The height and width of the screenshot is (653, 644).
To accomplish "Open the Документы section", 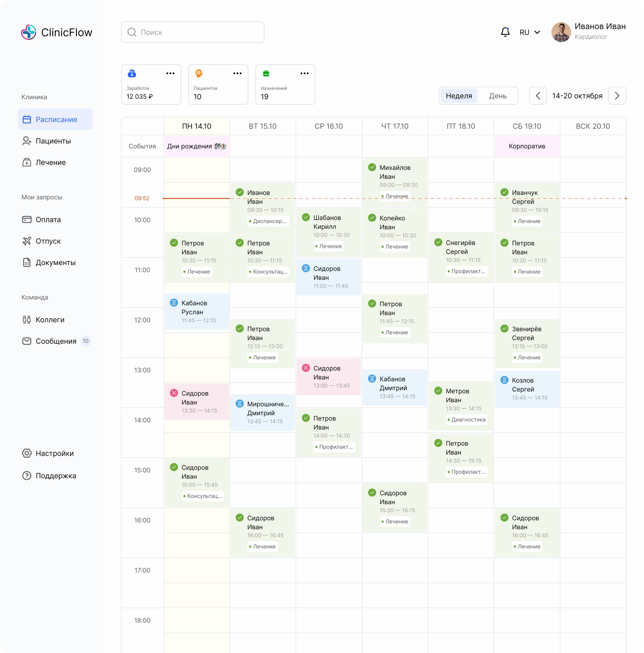I will (x=55, y=263).
